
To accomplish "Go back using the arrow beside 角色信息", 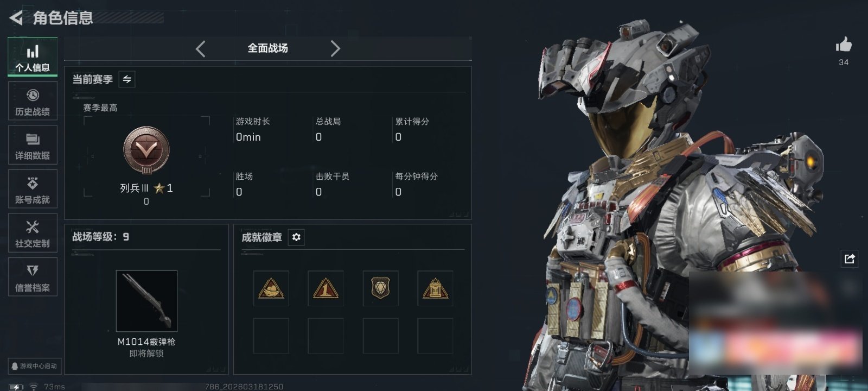I will [16, 18].
